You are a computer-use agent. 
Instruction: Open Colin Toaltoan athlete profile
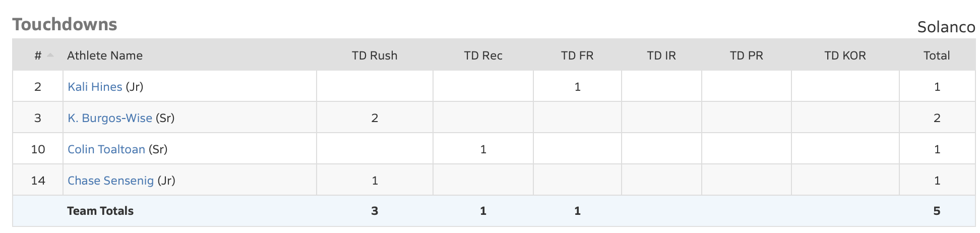pos(106,149)
